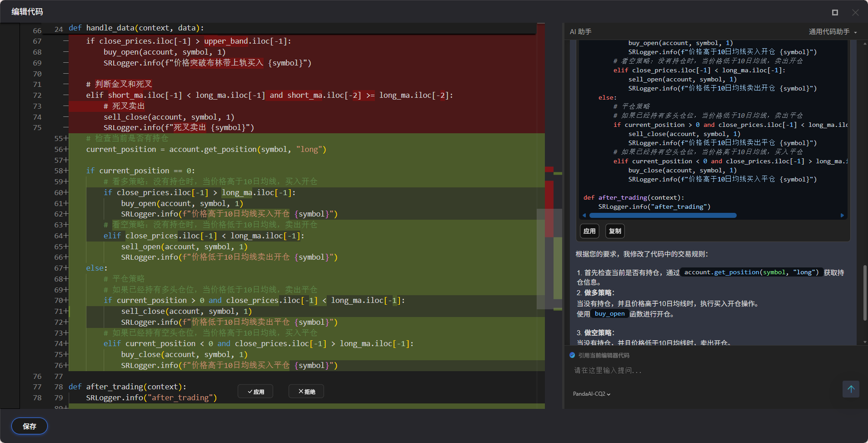Click the code block scroll-right arrow

(x=842, y=216)
